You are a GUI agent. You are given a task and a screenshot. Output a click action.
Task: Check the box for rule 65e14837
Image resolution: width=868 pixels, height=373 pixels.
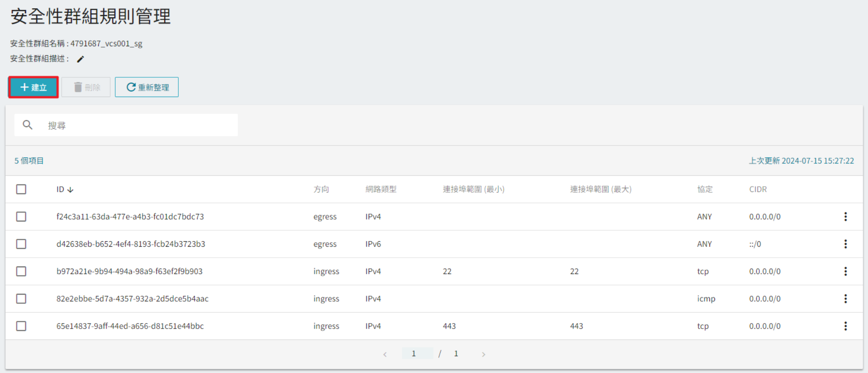coord(21,326)
